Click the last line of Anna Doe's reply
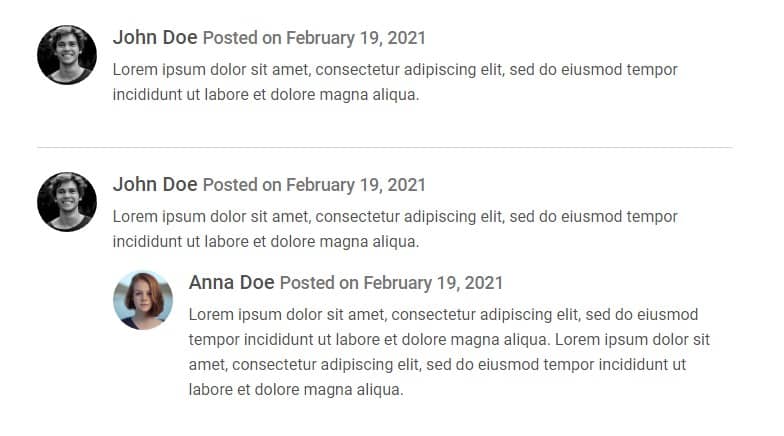 pyautogui.click(x=296, y=390)
